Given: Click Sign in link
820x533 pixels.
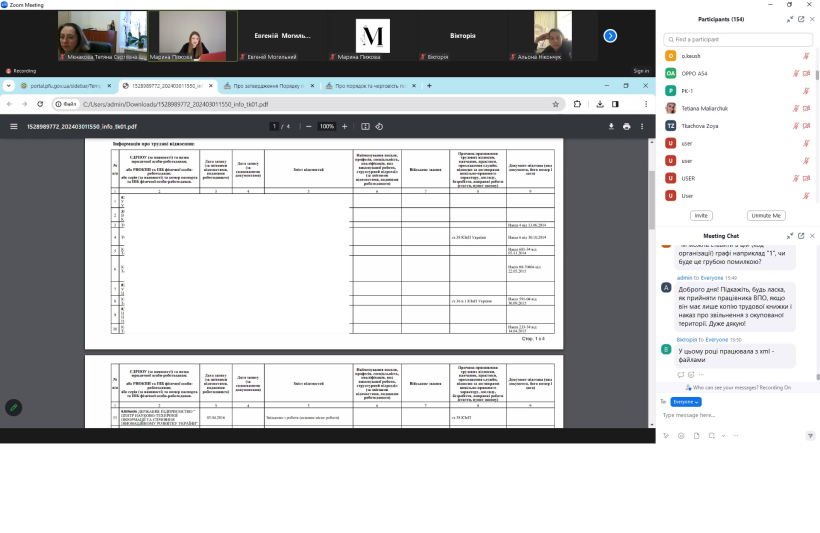Looking at the screenshot, I should 641,71.
